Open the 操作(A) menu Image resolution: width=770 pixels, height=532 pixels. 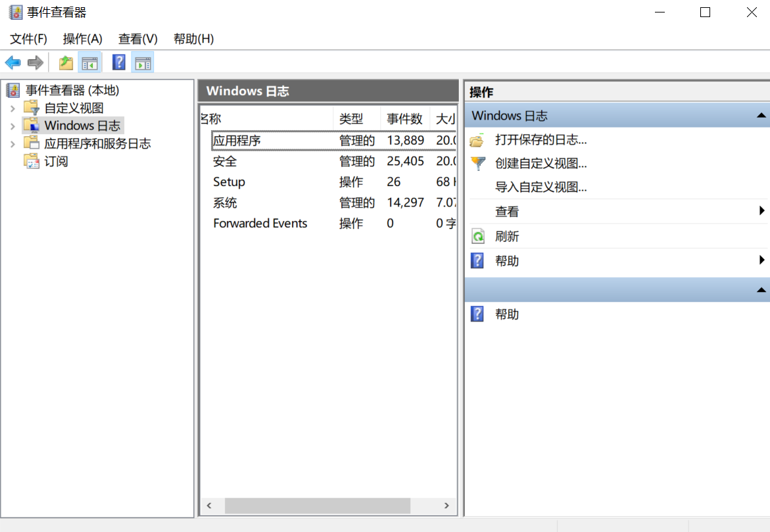coord(82,39)
